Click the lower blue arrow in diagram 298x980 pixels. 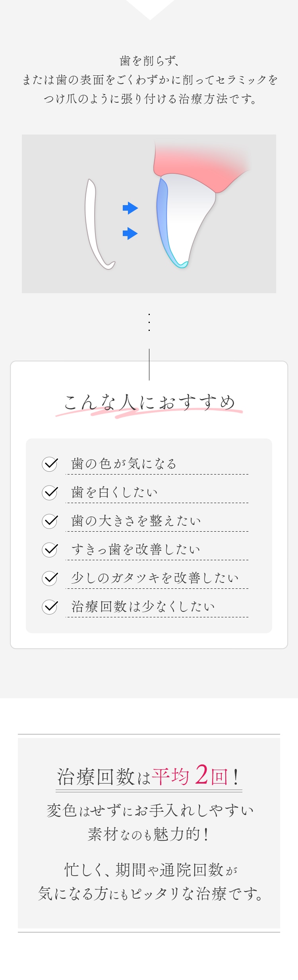(x=130, y=233)
